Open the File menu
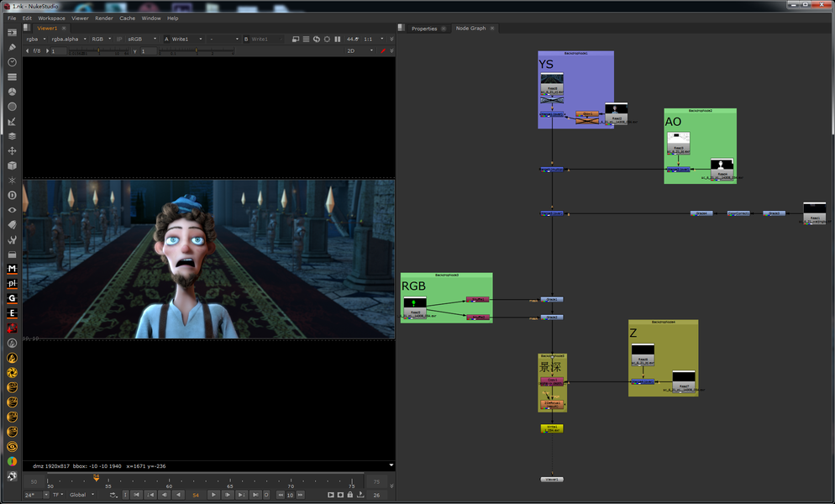Viewport: 835px width, 504px height. pyautogui.click(x=12, y=18)
